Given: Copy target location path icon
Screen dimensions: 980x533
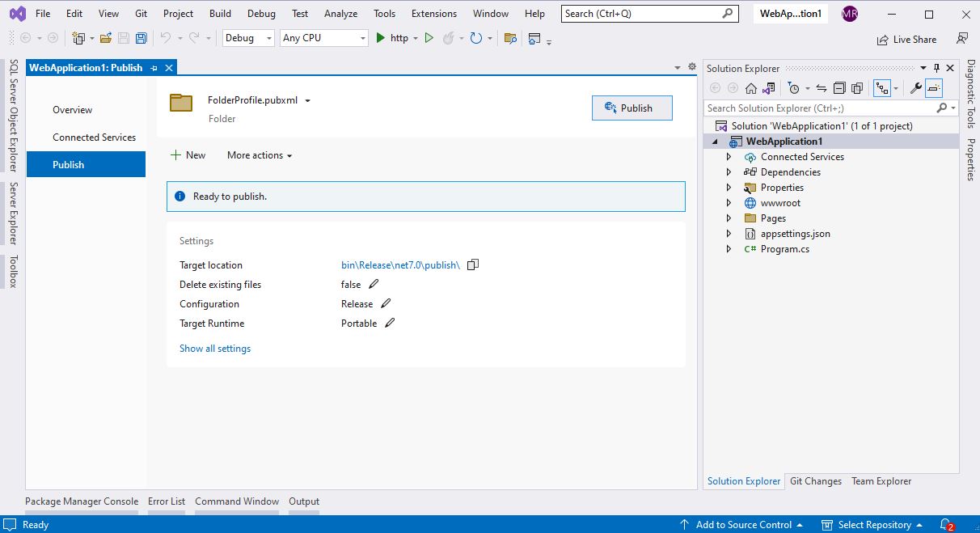Looking at the screenshot, I should pyautogui.click(x=473, y=264).
